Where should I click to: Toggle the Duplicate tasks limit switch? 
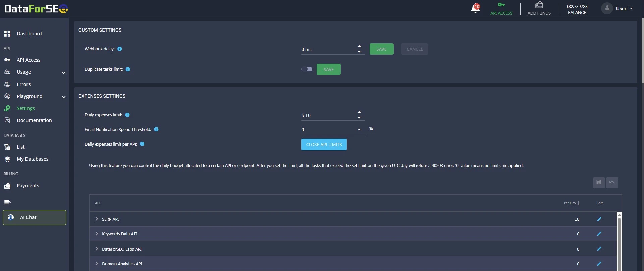[x=307, y=69]
